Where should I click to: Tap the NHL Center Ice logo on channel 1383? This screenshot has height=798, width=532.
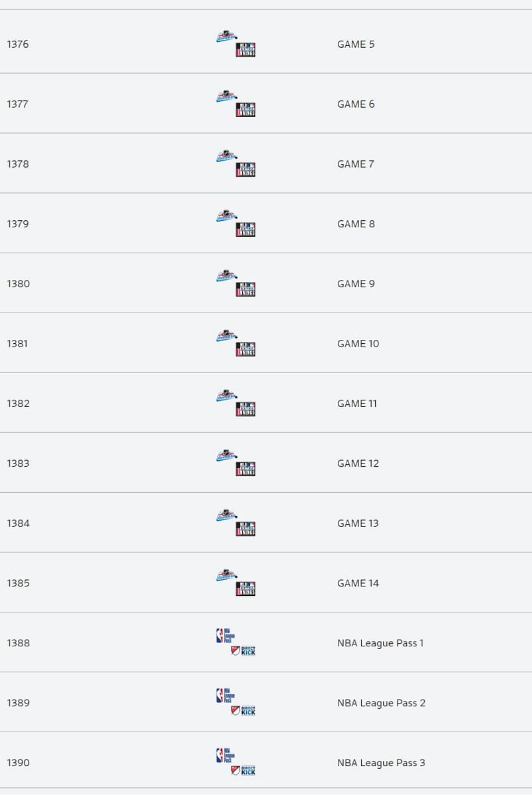click(x=226, y=457)
